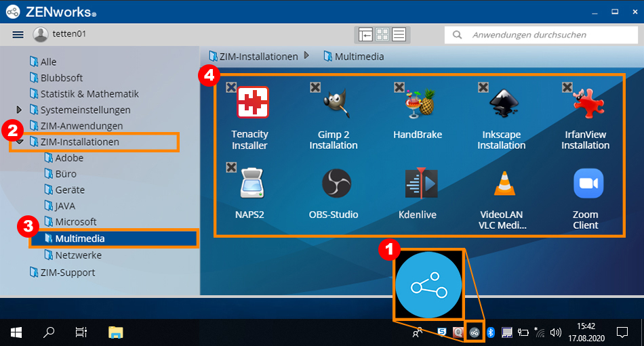Viewport: 644px width, 346px height.
Task: Launch IrfanView Installation icon
Action: (x=588, y=103)
